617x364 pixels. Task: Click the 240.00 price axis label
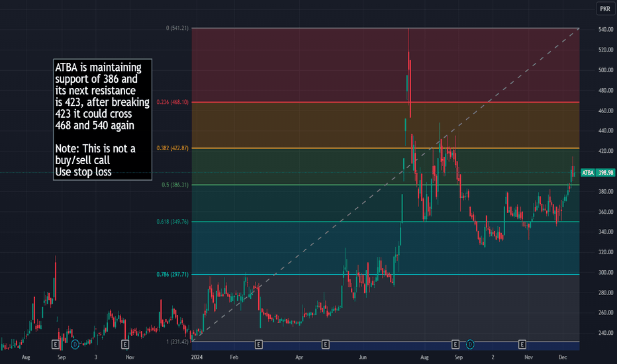coord(606,333)
